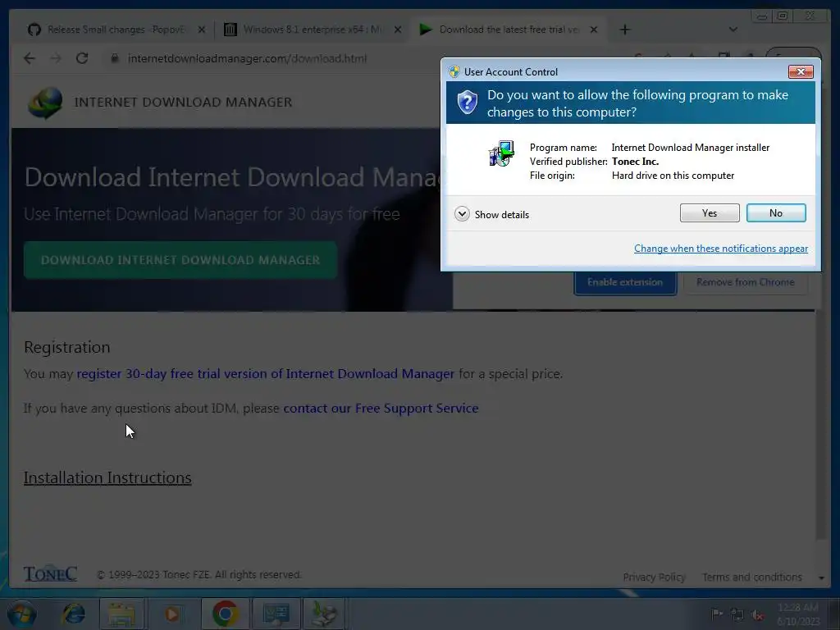This screenshot has height=630, width=840.
Task: Open Windows Media Player from taskbar
Action: coord(171,614)
